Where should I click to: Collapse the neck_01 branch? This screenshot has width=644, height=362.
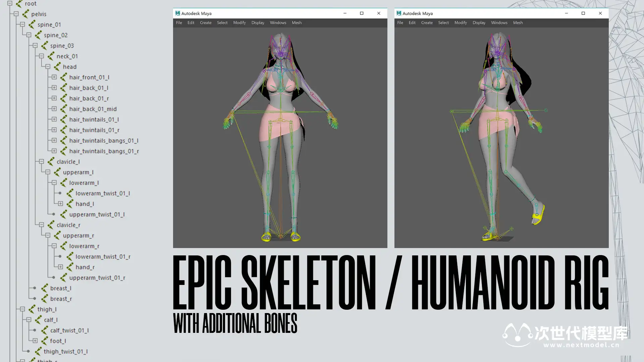click(x=41, y=56)
